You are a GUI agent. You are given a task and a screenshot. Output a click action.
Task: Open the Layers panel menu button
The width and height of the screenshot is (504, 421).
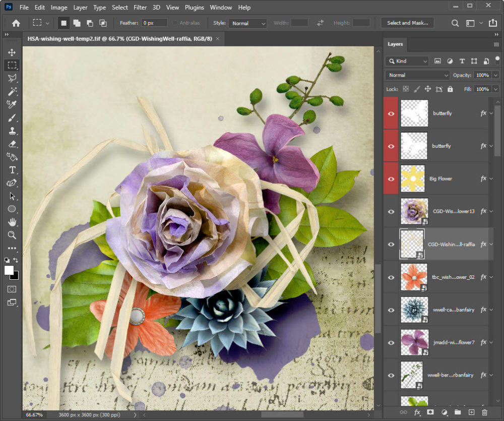coord(496,45)
